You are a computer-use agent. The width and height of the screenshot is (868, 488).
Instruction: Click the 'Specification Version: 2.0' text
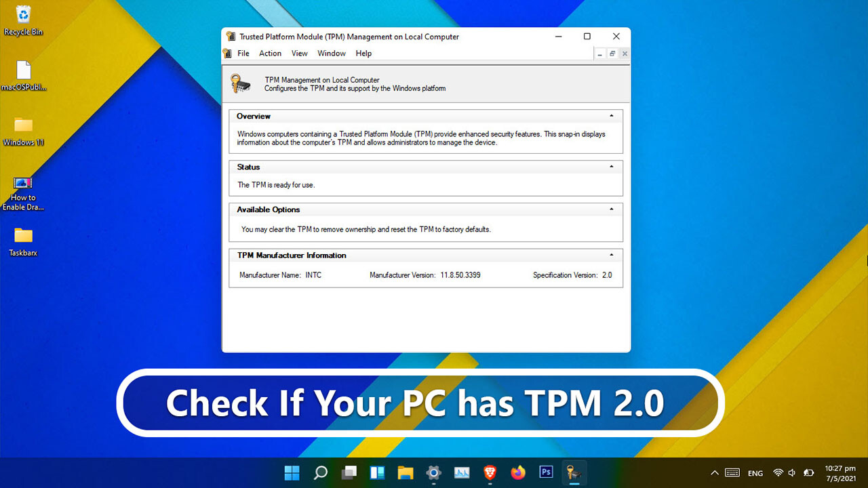point(572,275)
